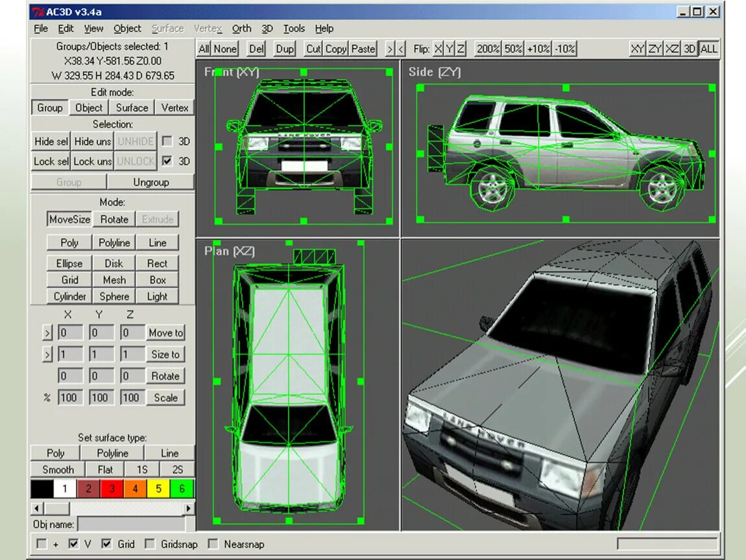The image size is (746, 560).
Task: Flip selection along Z axis
Action: click(461, 49)
